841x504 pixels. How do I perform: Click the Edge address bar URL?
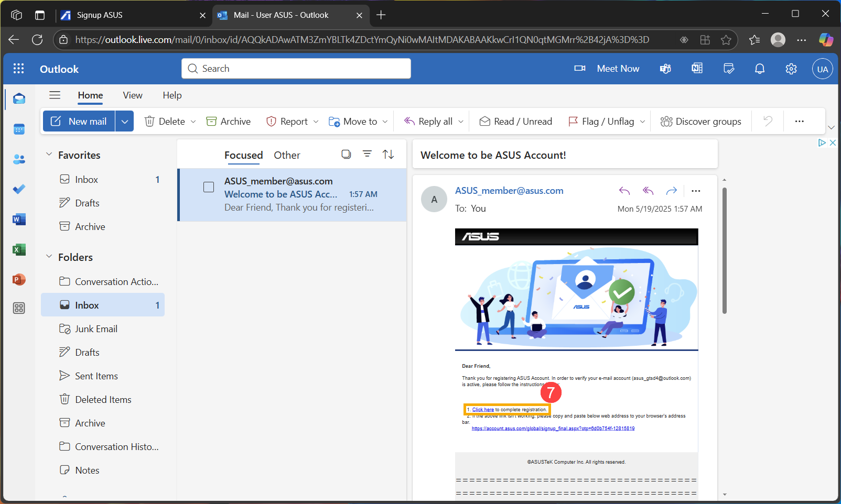(362, 40)
